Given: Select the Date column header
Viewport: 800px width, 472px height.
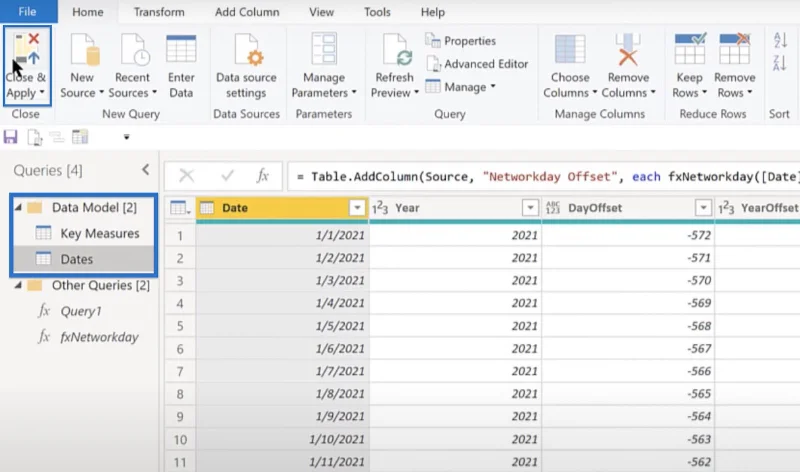Looking at the screenshot, I should coord(282,208).
